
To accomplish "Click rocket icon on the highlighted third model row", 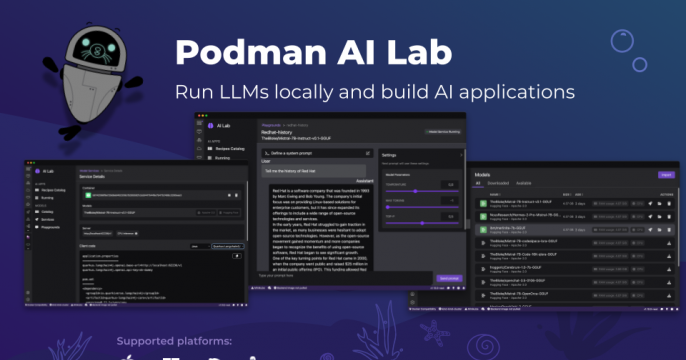I will [x=650, y=230].
